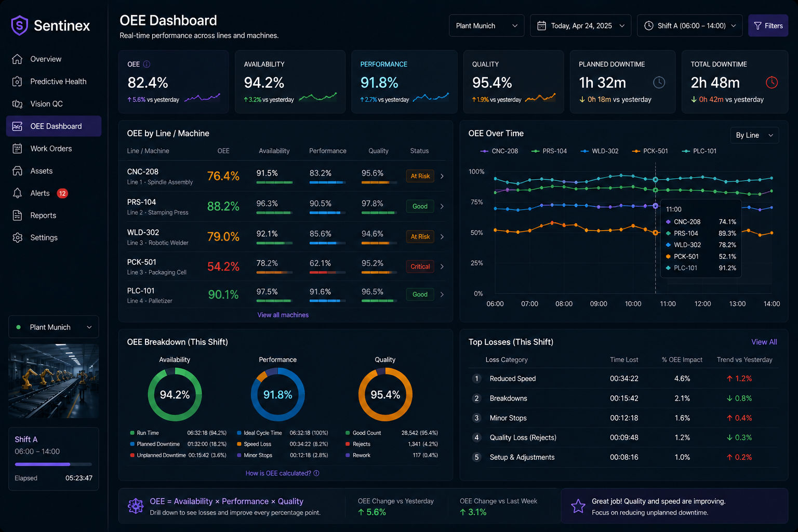
Task: Click the Predictive Health sidebar icon
Action: point(17,82)
